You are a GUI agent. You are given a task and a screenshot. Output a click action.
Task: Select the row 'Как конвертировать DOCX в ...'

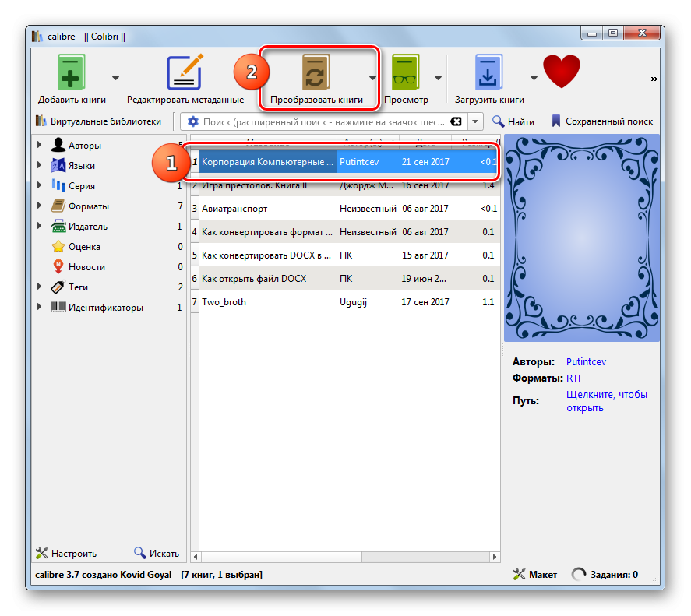(345, 255)
